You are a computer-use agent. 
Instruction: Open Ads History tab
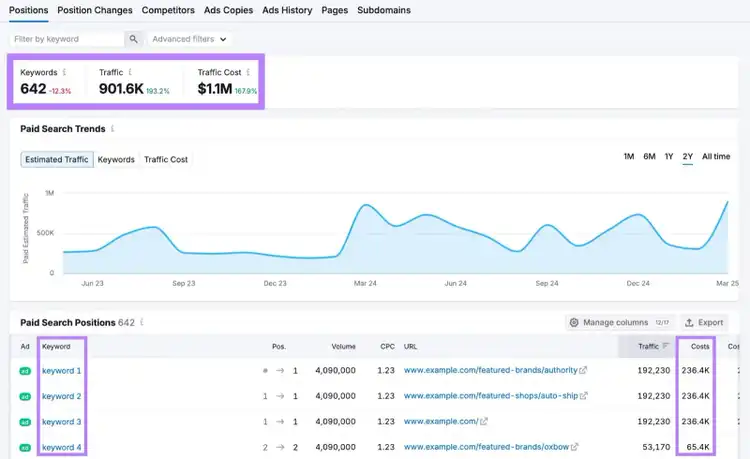(287, 10)
